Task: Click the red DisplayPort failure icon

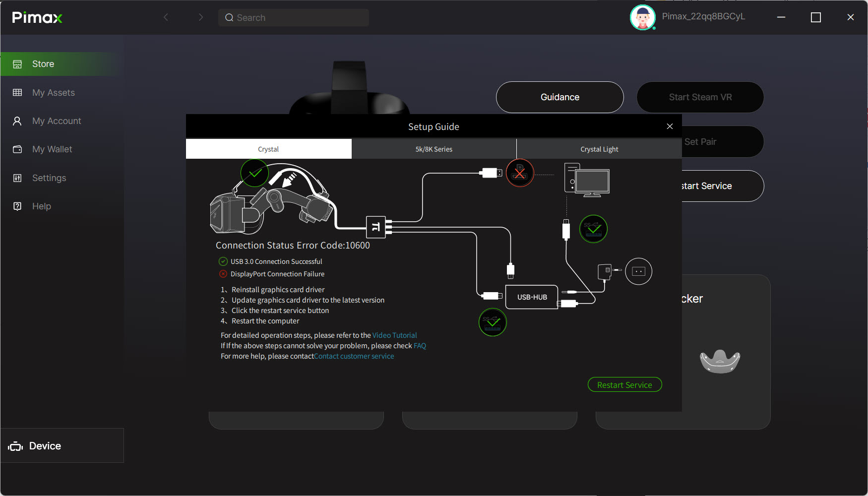Action: 520,173
